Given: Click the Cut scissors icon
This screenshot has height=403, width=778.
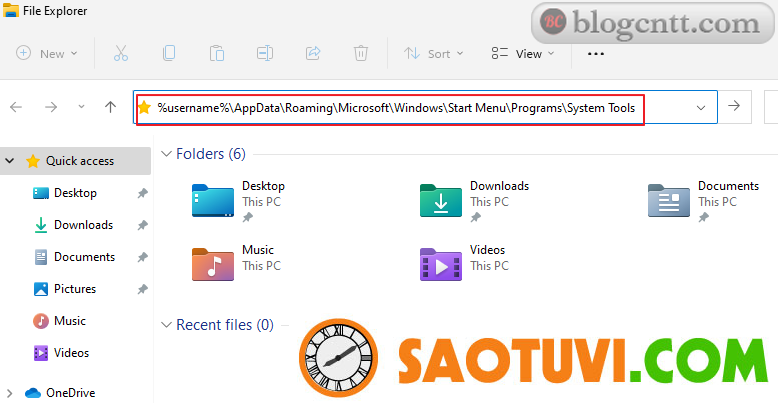Looking at the screenshot, I should pos(121,53).
